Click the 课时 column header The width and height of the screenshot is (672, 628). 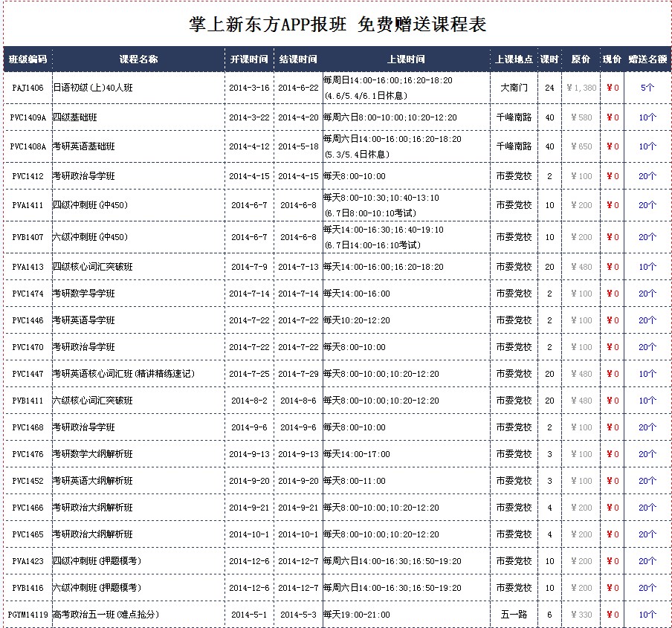click(549, 59)
